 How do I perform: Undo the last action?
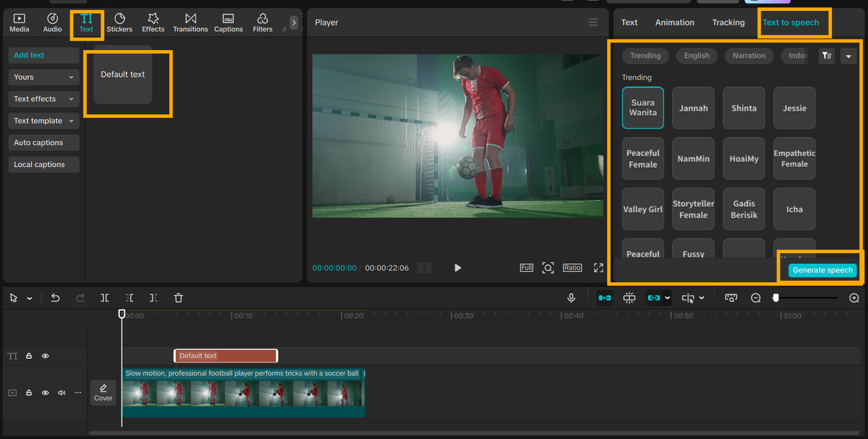pos(56,298)
